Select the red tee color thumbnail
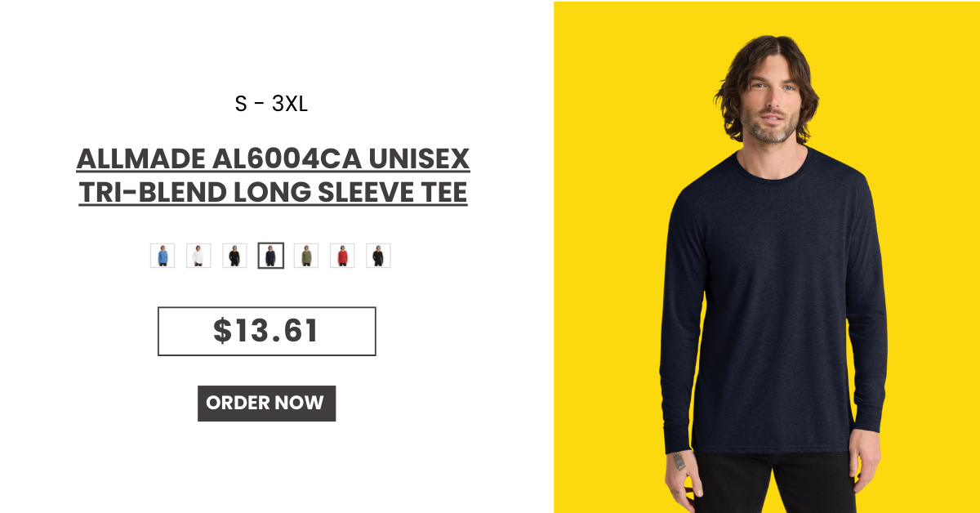The image size is (980, 513). 342,256
